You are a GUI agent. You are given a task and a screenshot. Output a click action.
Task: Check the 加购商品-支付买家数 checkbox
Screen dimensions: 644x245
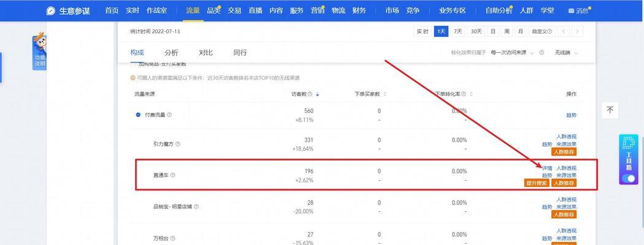(x=133, y=64)
